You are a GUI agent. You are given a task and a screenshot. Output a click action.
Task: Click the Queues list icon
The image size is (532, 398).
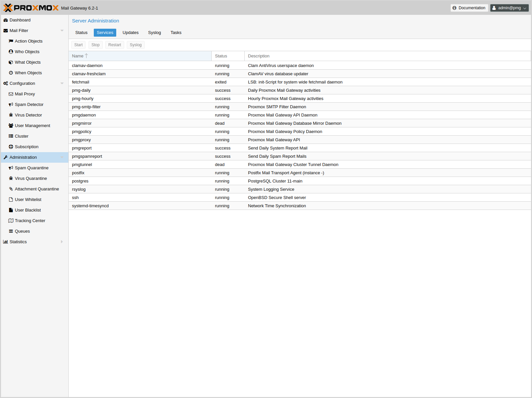11,231
